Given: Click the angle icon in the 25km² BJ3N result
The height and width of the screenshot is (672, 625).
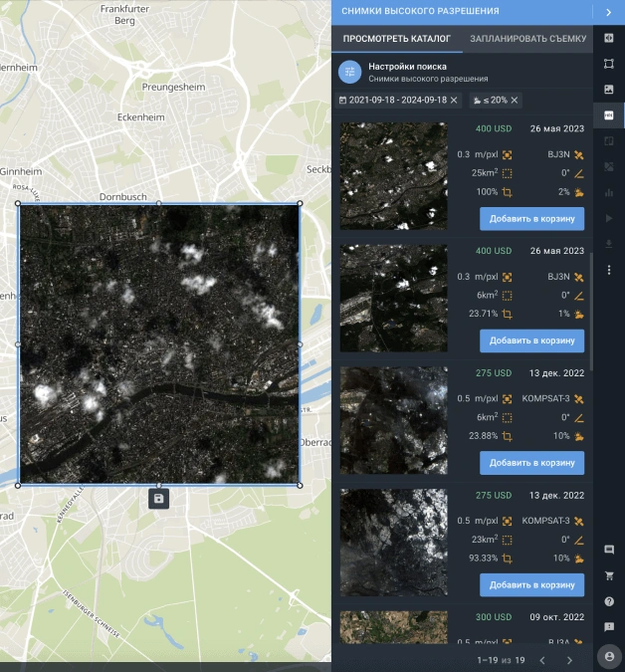Looking at the screenshot, I should pos(579,173).
